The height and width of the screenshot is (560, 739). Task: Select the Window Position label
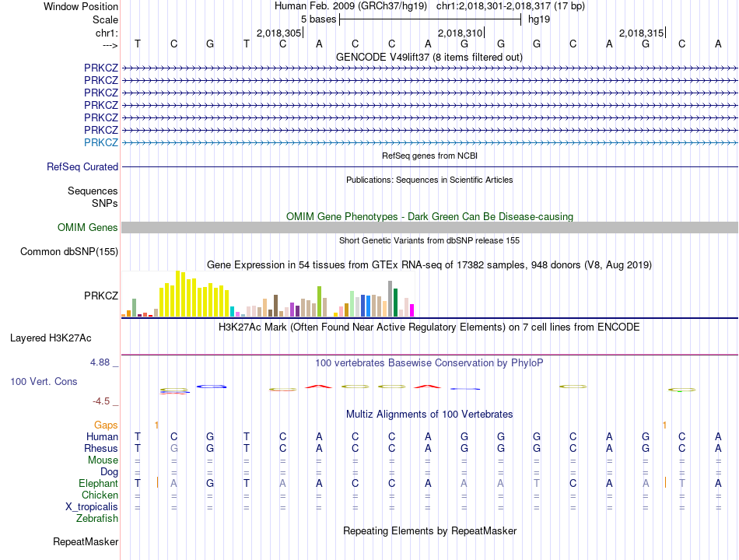click(x=81, y=6)
